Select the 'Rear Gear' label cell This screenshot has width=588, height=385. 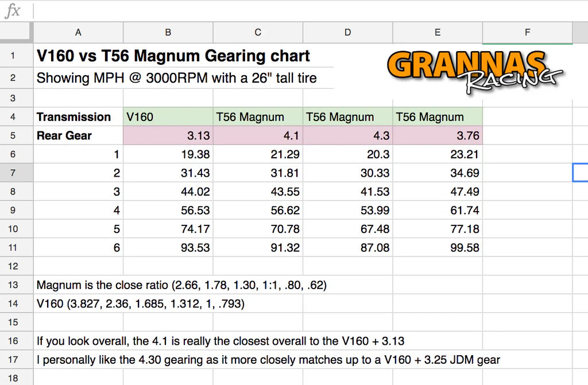(x=78, y=135)
